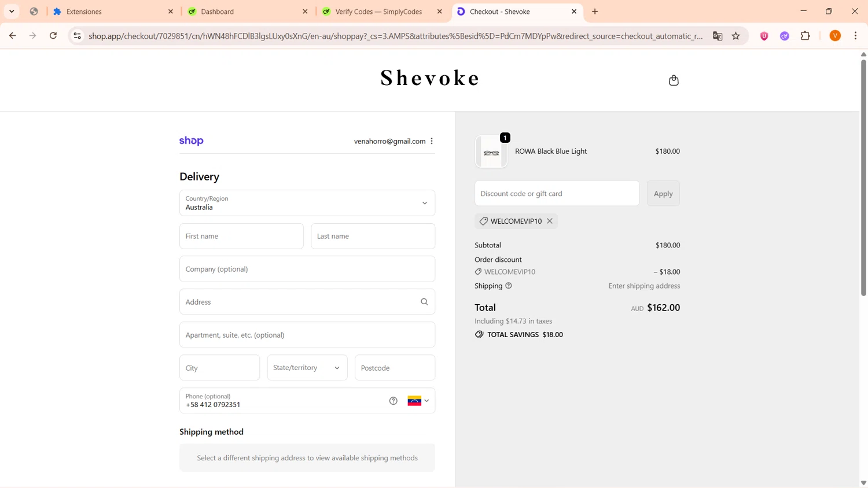Close the Dashboard tab
The width and height of the screenshot is (868, 488).
point(306,12)
